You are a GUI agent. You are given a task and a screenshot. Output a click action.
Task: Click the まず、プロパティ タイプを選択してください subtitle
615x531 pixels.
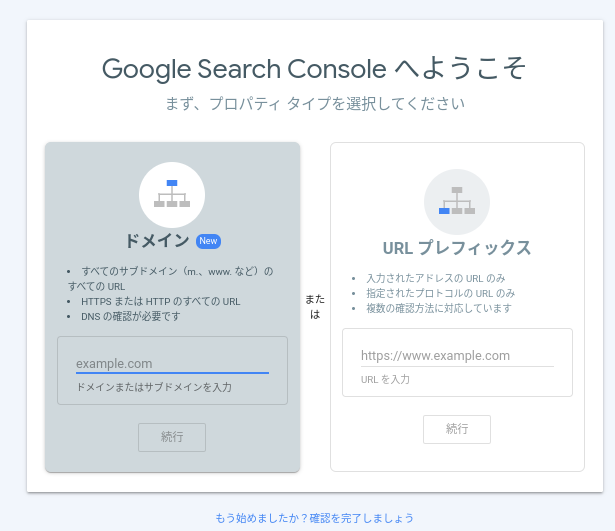coord(315,104)
